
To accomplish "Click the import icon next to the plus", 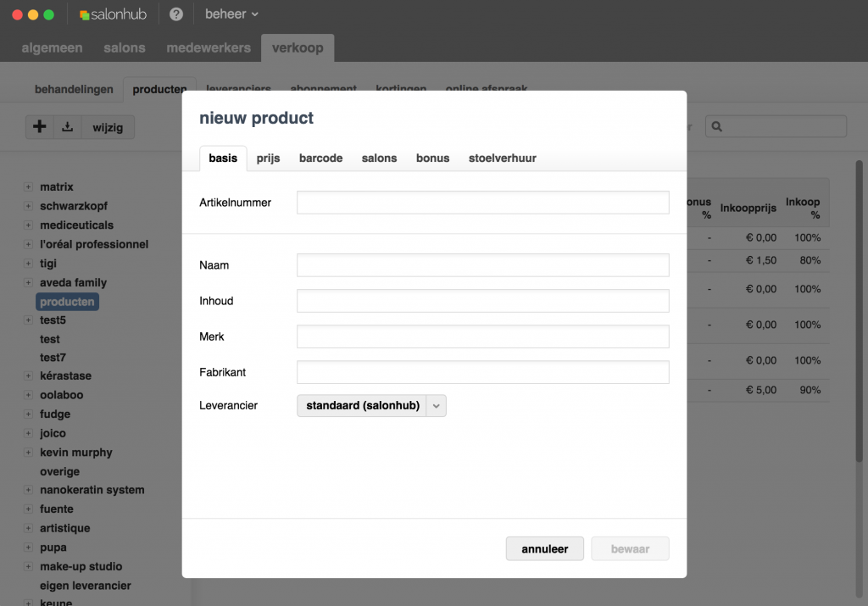I will [67, 126].
